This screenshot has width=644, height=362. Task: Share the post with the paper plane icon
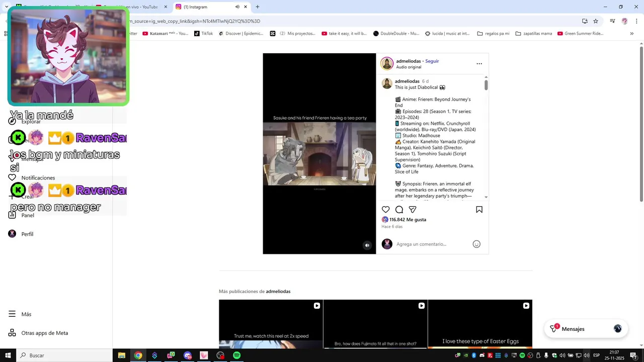(x=413, y=210)
